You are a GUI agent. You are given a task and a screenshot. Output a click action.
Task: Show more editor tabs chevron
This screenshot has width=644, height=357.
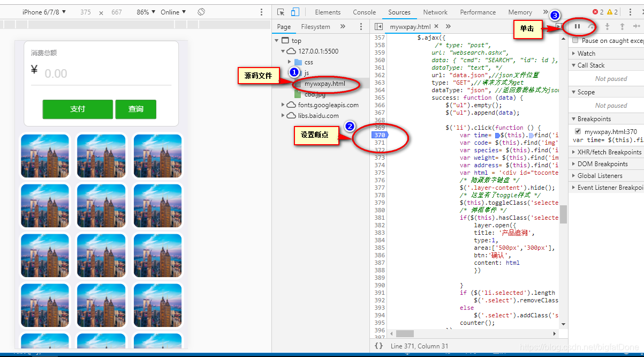448,26
